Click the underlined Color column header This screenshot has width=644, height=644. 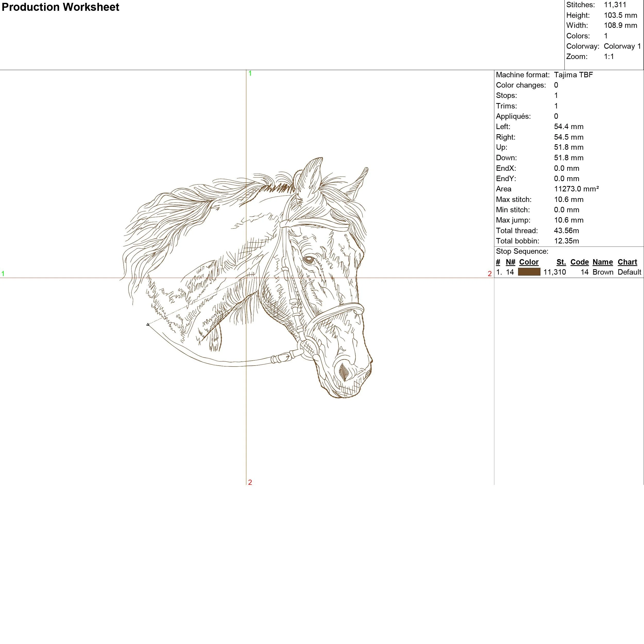pyautogui.click(x=529, y=262)
